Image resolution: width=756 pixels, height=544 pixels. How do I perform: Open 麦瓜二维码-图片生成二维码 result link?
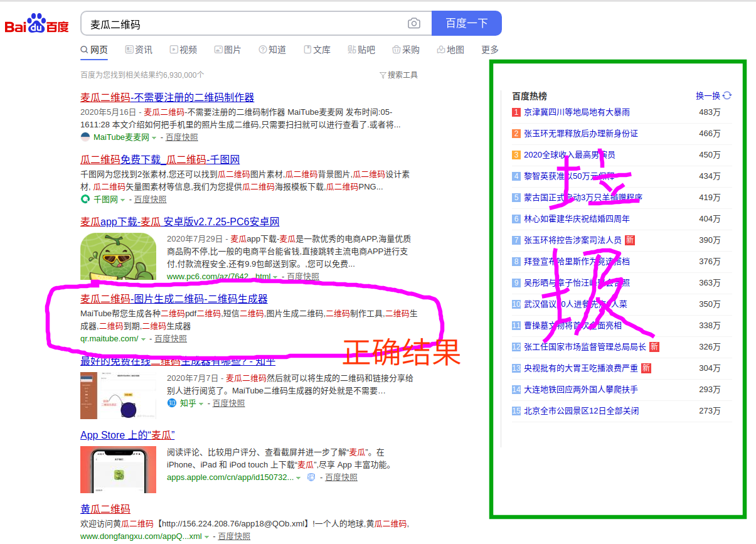[x=174, y=299]
